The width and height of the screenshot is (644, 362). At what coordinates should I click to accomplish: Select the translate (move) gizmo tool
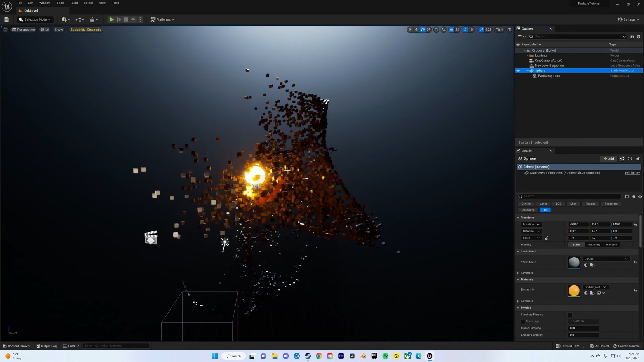416,30
